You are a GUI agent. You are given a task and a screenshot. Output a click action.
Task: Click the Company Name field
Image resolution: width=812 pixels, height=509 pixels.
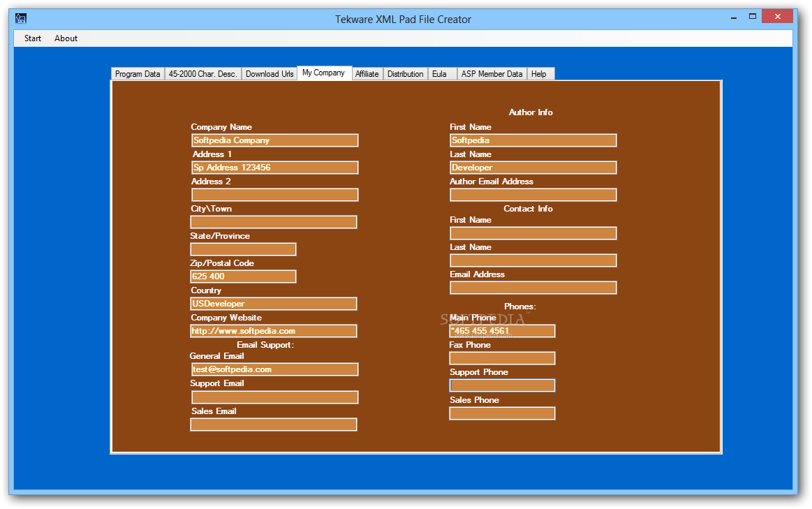click(274, 140)
